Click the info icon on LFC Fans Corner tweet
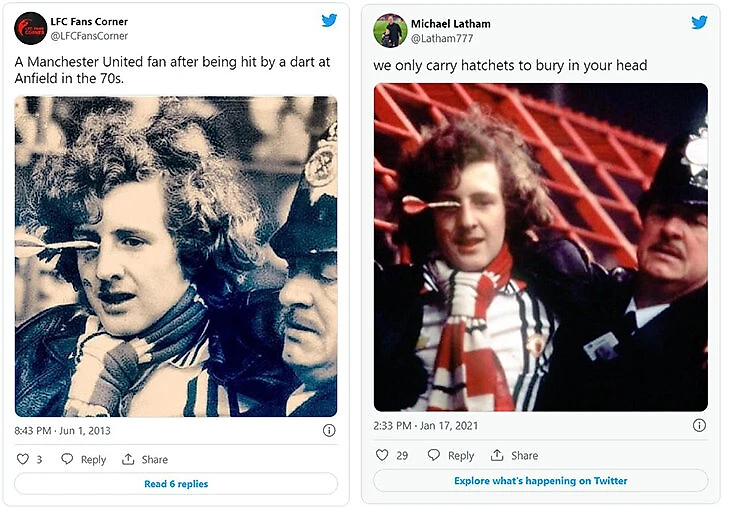The width and height of the screenshot is (730, 507). coord(329,430)
